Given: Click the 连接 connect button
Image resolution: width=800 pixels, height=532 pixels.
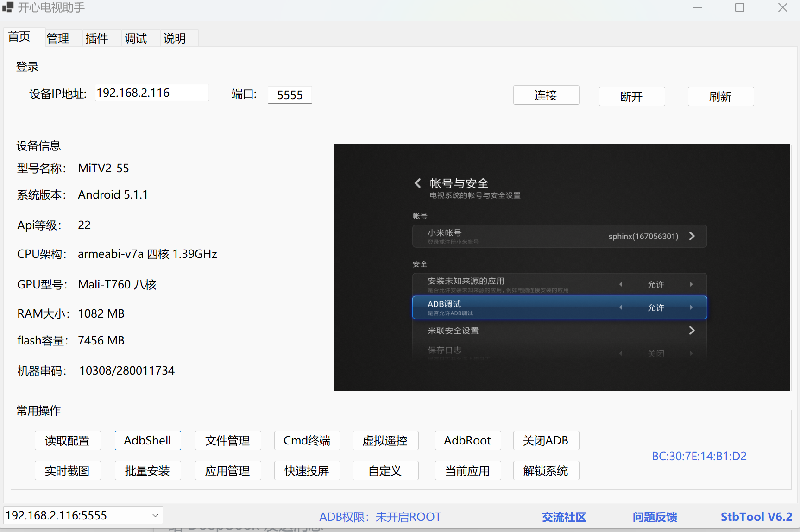Looking at the screenshot, I should [x=546, y=95].
